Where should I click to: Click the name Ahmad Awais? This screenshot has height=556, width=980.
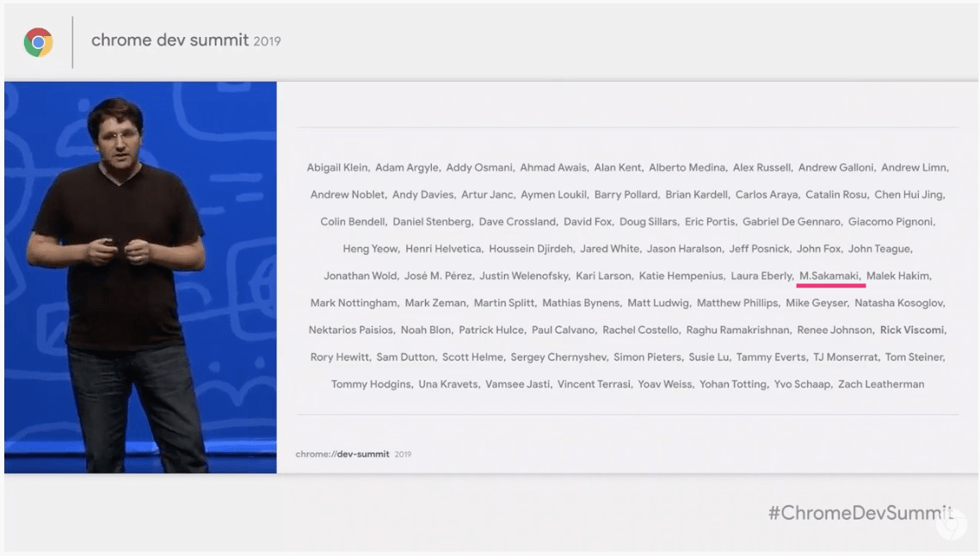click(x=553, y=168)
